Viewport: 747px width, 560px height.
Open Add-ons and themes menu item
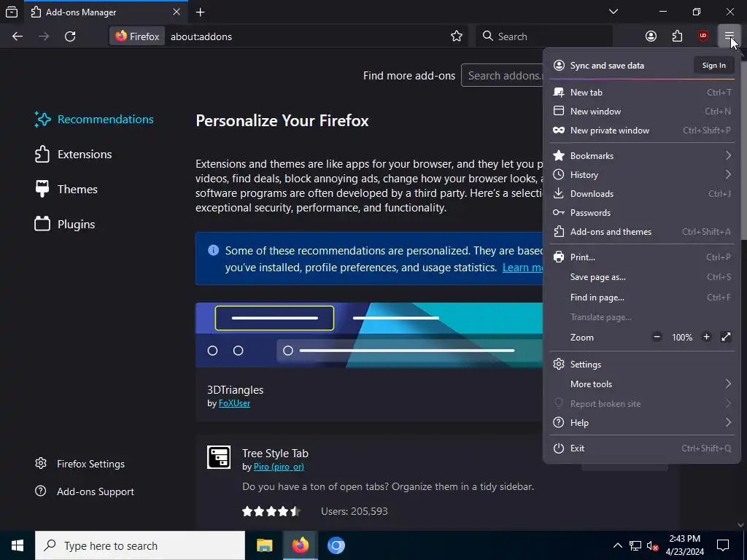point(642,232)
